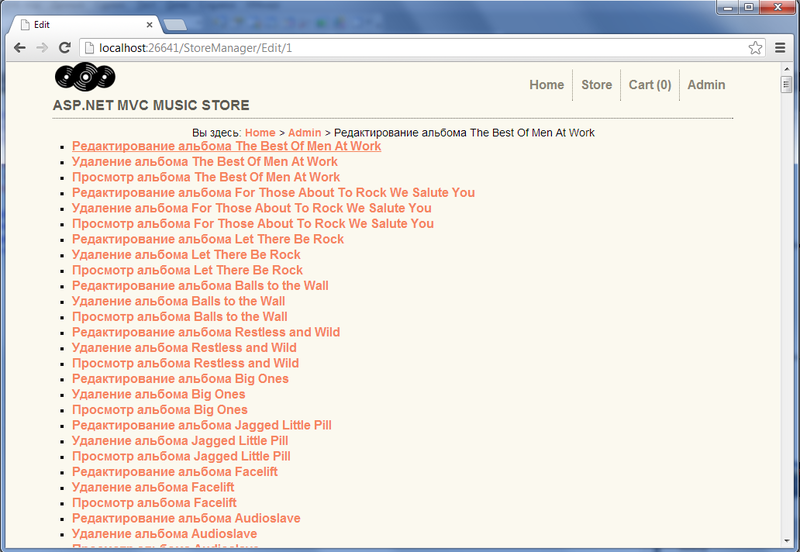The height and width of the screenshot is (552, 800).
Task: Click Admin link in breadcrumb
Action: [305, 133]
